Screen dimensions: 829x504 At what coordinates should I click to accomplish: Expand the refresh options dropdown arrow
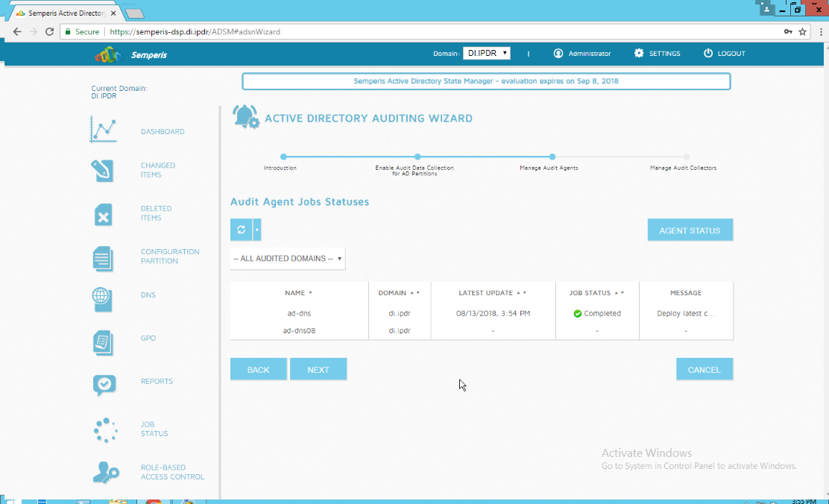[257, 230]
